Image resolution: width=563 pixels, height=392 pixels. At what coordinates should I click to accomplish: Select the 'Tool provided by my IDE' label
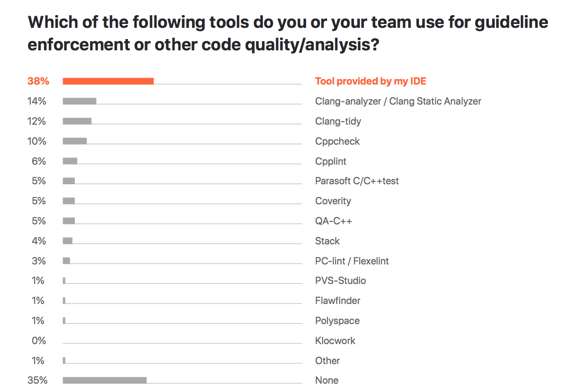tap(370, 82)
